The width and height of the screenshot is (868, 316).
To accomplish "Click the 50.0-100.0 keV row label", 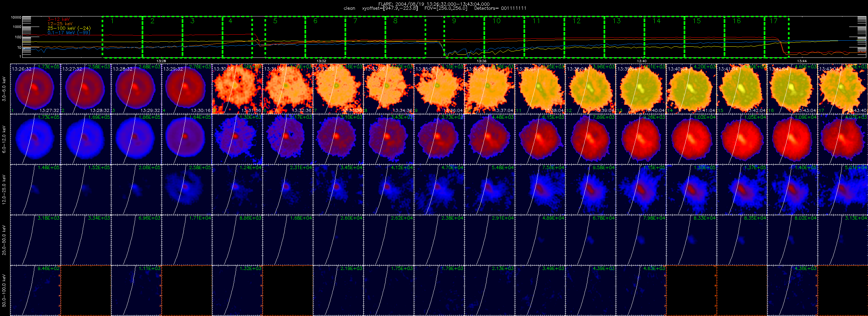I will point(4,290).
